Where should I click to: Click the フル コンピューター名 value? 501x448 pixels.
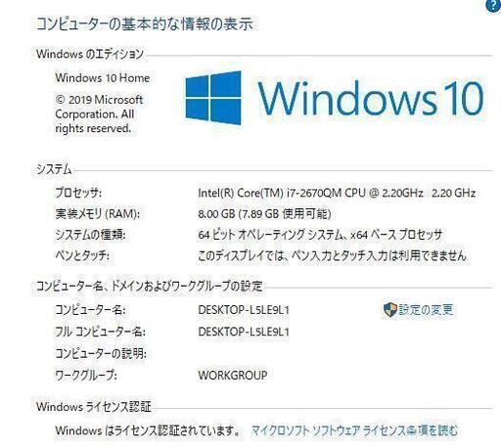(244, 332)
